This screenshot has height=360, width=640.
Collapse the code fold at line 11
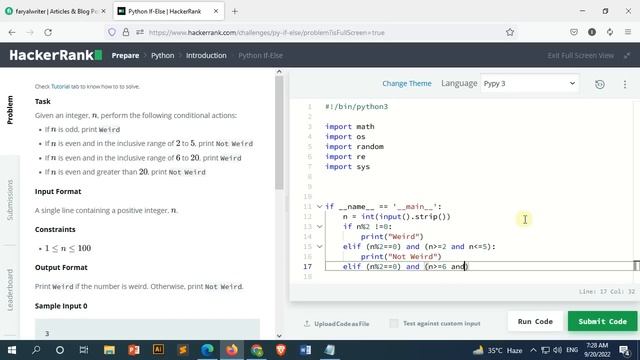tap(320, 207)
